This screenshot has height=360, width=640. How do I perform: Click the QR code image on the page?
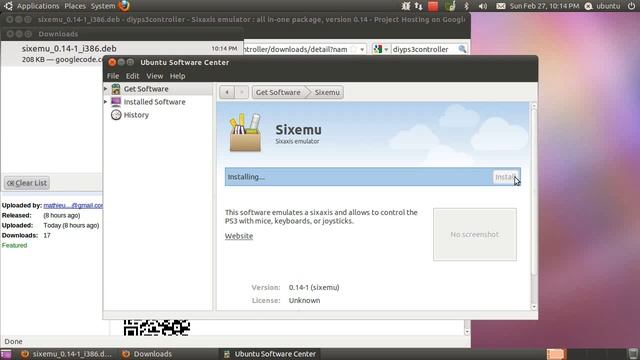pyautogui.click(x=157, y=328)
